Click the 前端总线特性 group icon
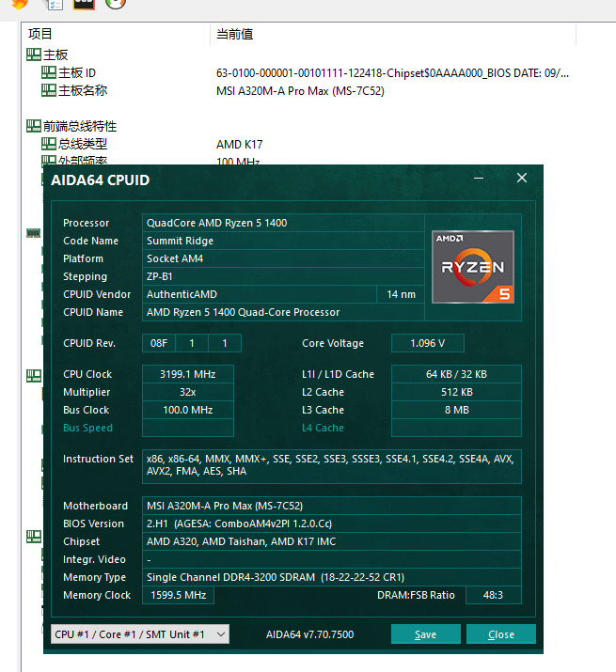This screenshot has width=616, height=672. 34,126
